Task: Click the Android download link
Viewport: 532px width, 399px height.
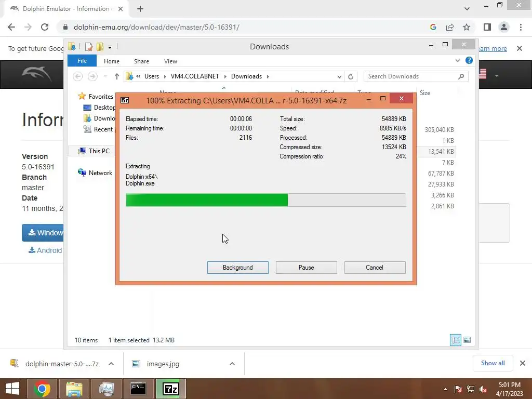Action: point(45,250)
